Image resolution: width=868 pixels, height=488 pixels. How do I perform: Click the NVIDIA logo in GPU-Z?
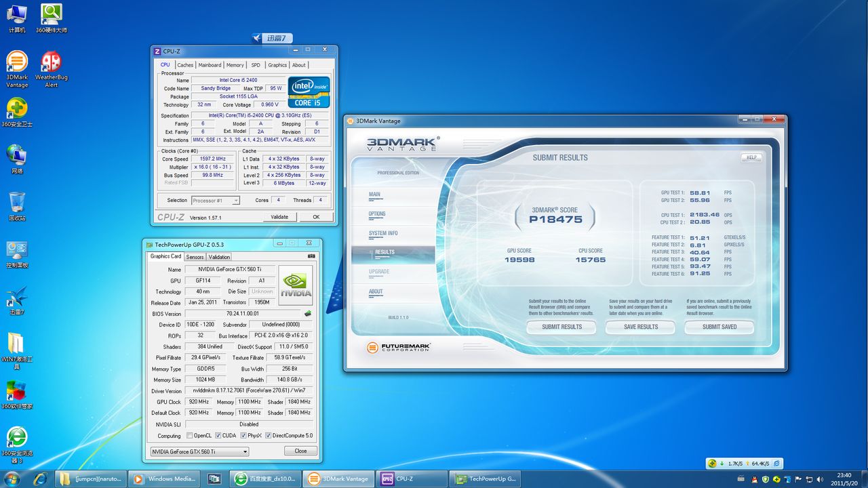pyautogui.click(x=296, y=285)
